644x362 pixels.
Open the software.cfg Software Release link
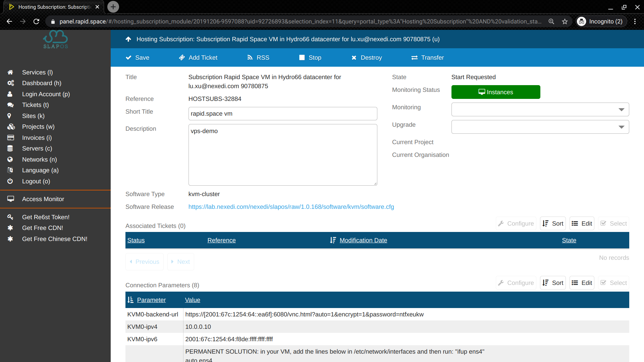291,207
